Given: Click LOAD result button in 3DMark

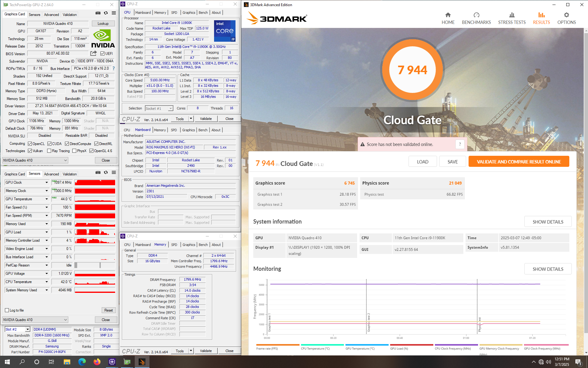Looking at the screenshot, I should coord(422,162).
